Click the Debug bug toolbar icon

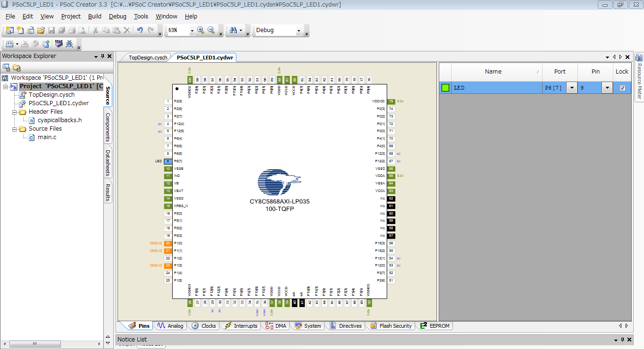tap(70, 44)
